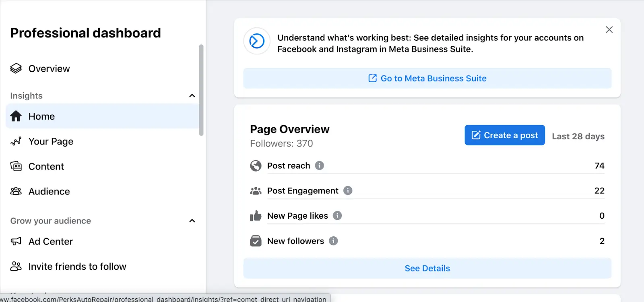The image size is (644, 302).
Task: Click the Post Engagement people icon
Action: [256, 191]
